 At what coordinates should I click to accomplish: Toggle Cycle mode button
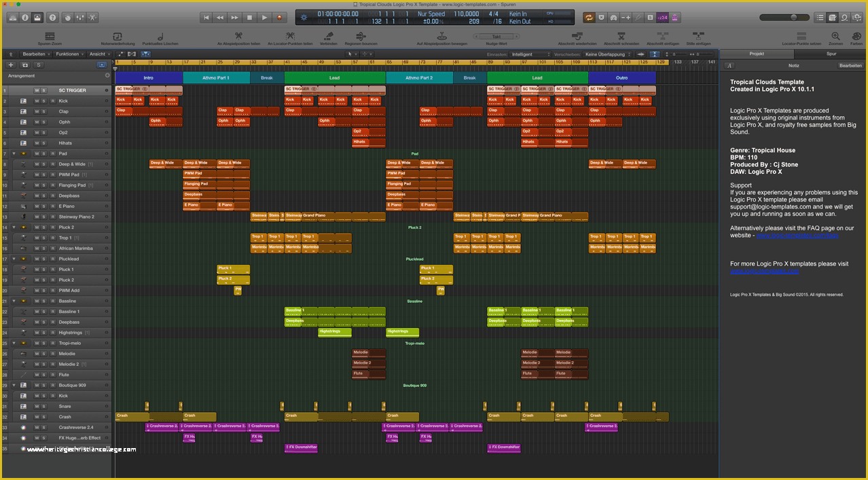pos(589,17)
